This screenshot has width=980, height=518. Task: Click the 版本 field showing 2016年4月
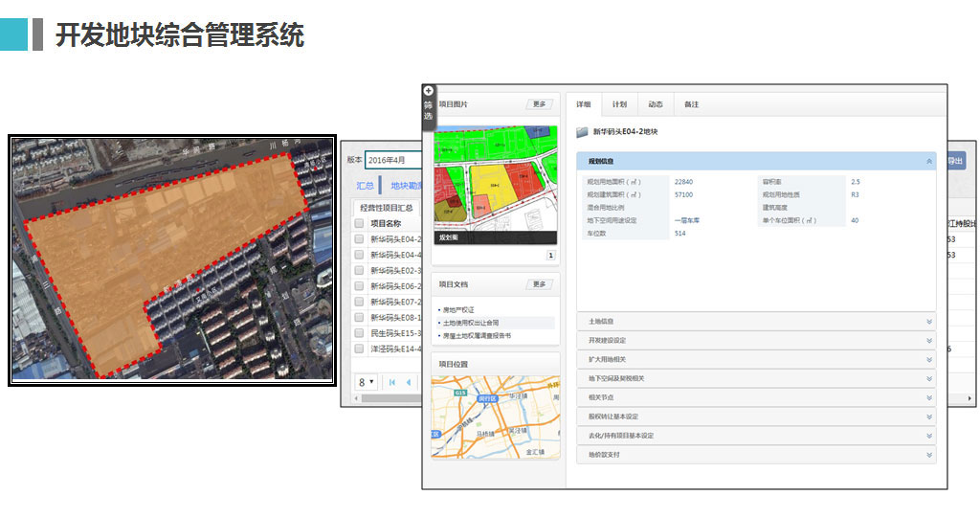tap(392, 160)
